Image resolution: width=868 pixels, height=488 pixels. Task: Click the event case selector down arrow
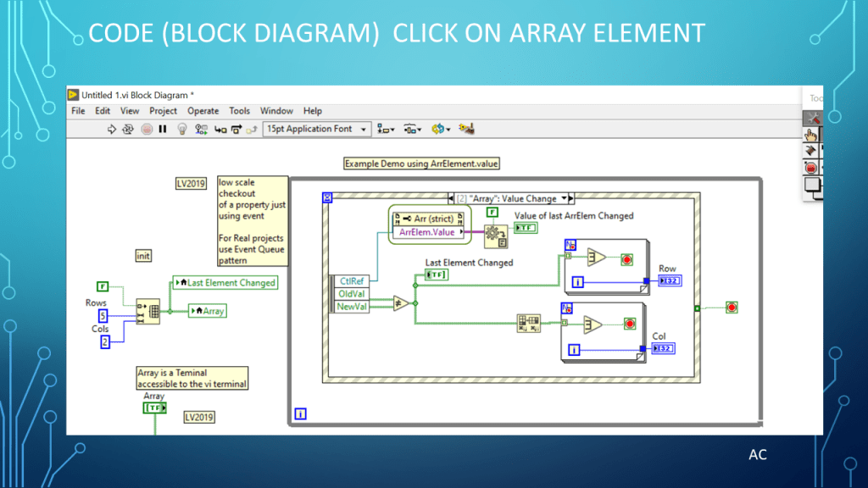pyautogui.click(x=563, y=198)
